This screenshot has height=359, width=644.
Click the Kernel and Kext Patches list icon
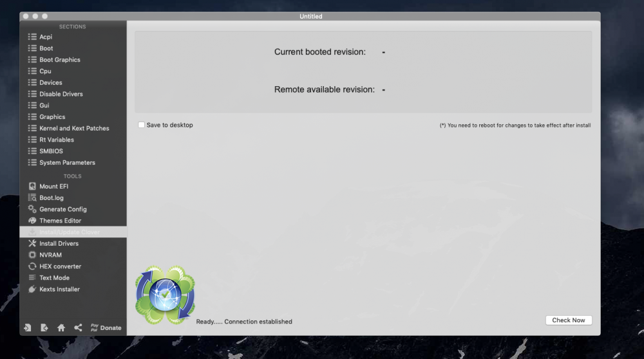coord(32,129)
